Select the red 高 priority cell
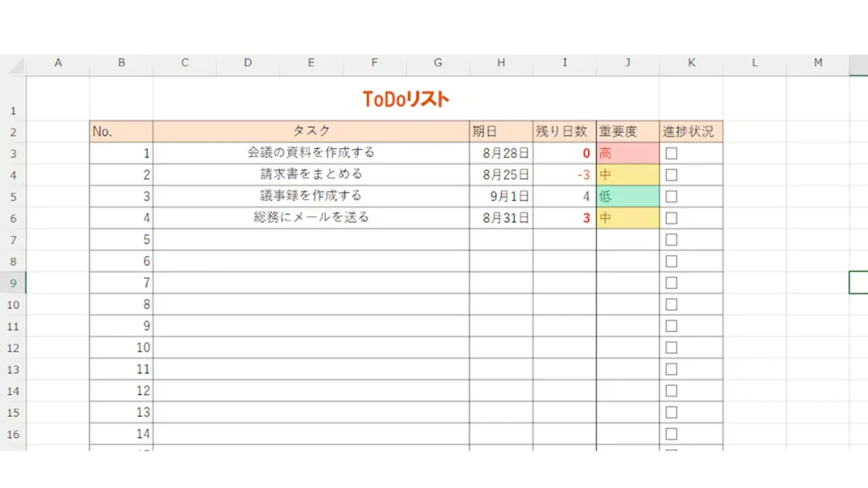868x488 pixels. pyautogui.click(x=627, y=153)
